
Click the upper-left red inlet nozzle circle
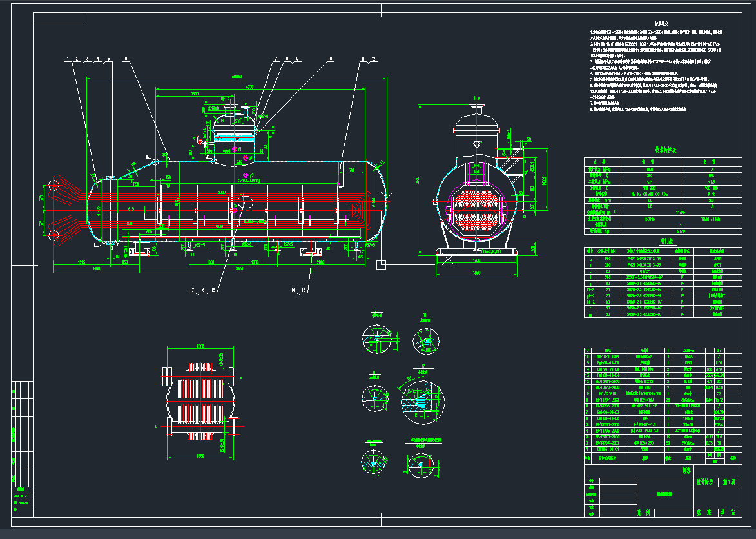(x=56, y=186)
